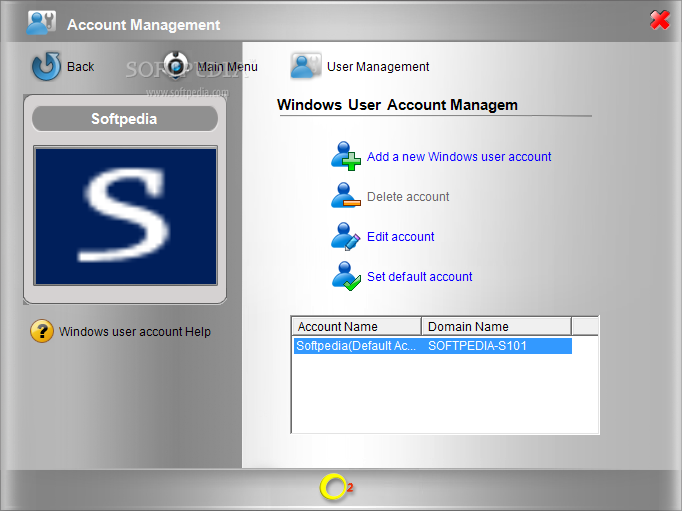
Task: Open Windows user account Help
Action: pos(135,332)
